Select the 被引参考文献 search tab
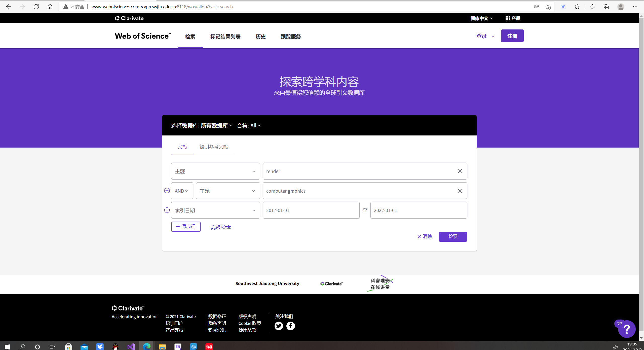 (x=214, y=147)
